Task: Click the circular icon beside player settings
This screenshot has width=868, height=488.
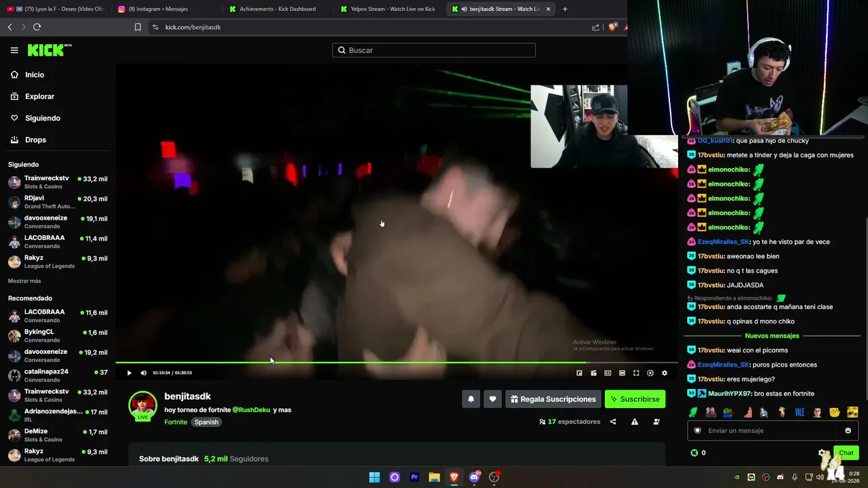Action: click(x=650, y=373)
